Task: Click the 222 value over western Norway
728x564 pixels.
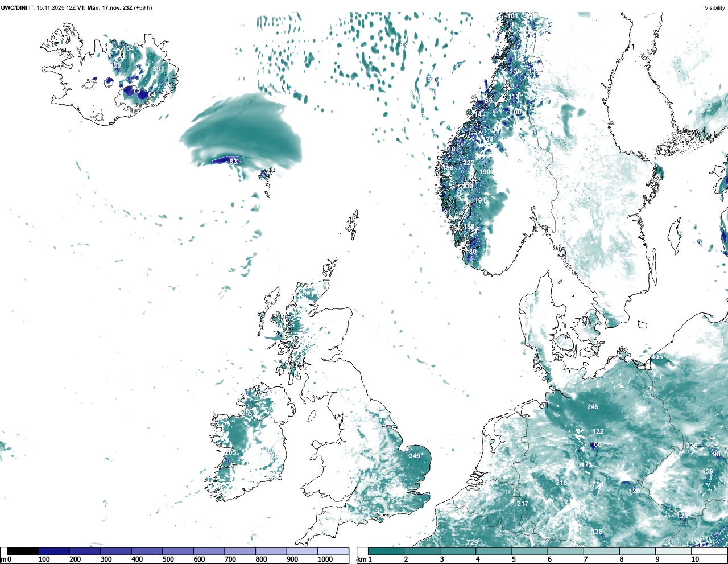Action: (468, 163)
